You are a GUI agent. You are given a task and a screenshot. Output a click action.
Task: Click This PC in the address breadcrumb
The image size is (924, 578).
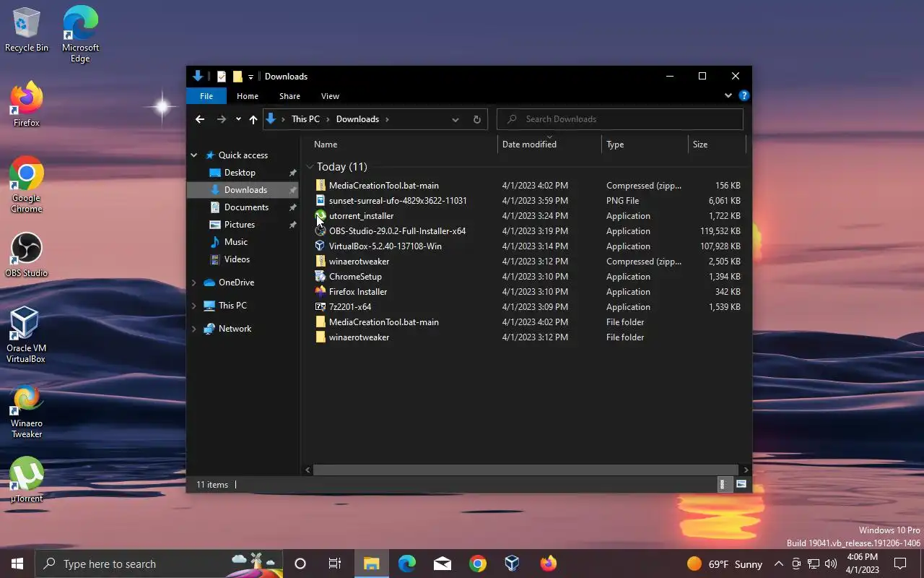pos(305,119)
